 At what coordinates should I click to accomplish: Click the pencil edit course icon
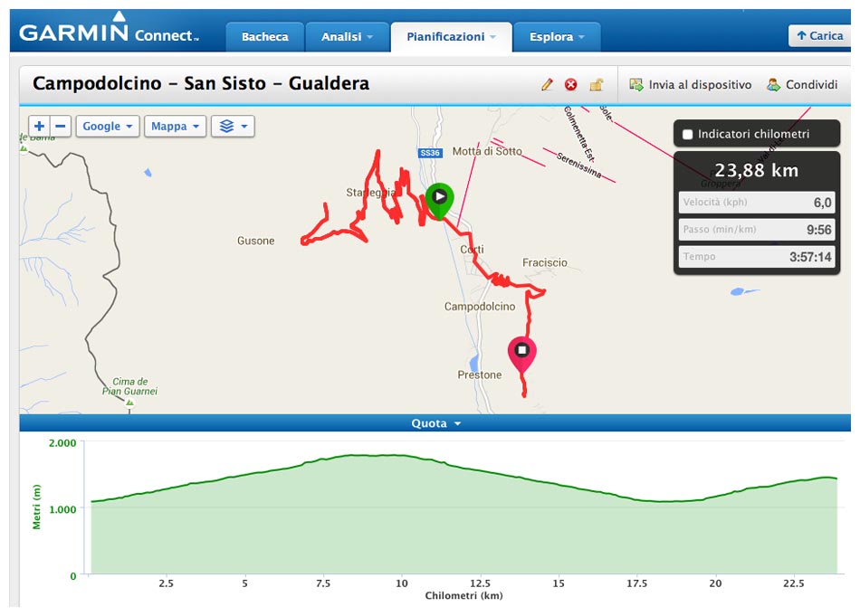tap(547, 84)
